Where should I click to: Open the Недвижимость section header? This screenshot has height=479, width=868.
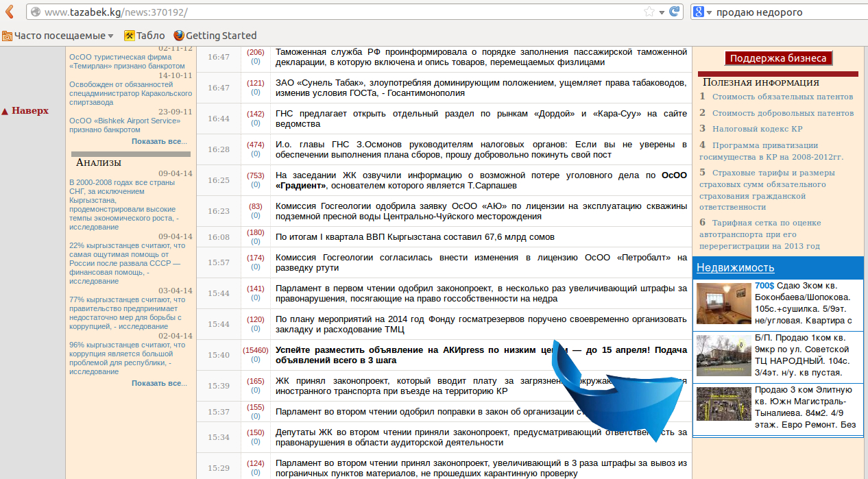coord(735,267)
